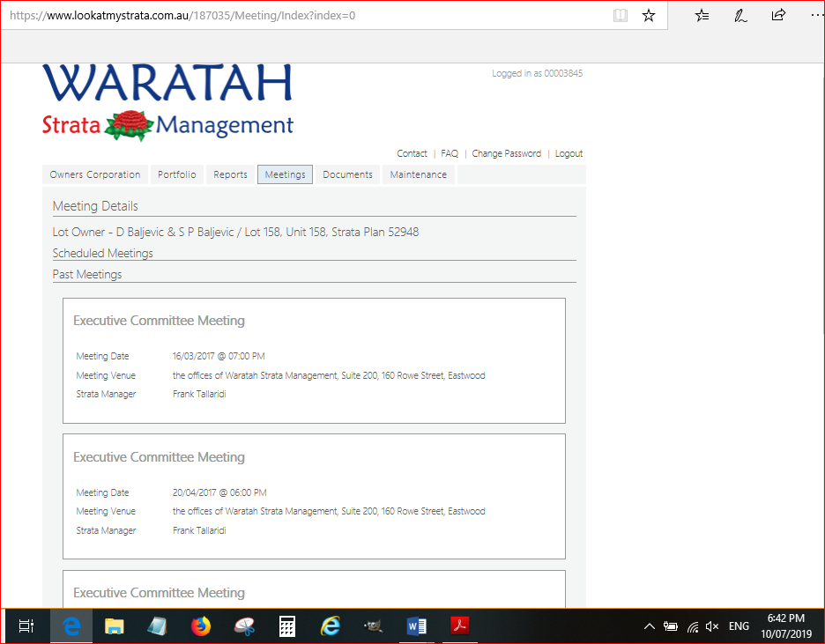The image size is (825, 644).
Task: Expand the Scheduled Meetings section
Action: tap(102, 254)
